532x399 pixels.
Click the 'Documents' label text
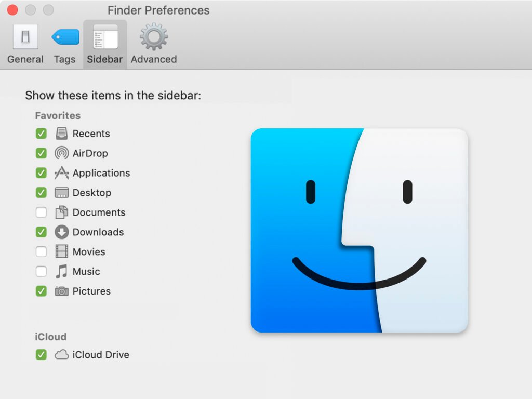[99, 212]
